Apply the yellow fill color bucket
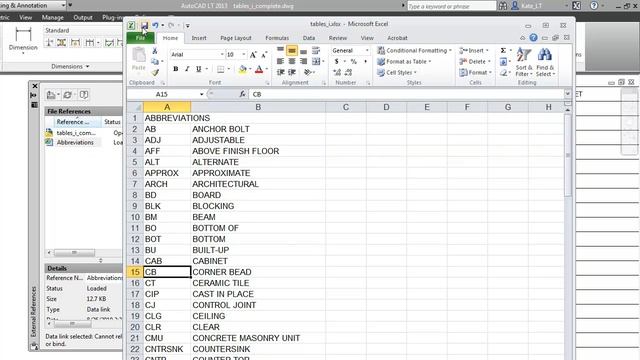640x360 pixels. coord(242,69)
